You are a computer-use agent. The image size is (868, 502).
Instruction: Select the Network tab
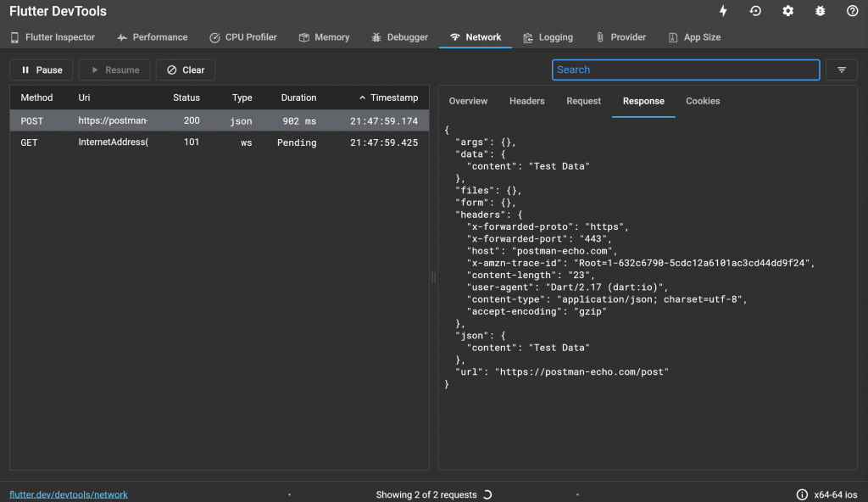pyautogui.click(x=476, y=37)
